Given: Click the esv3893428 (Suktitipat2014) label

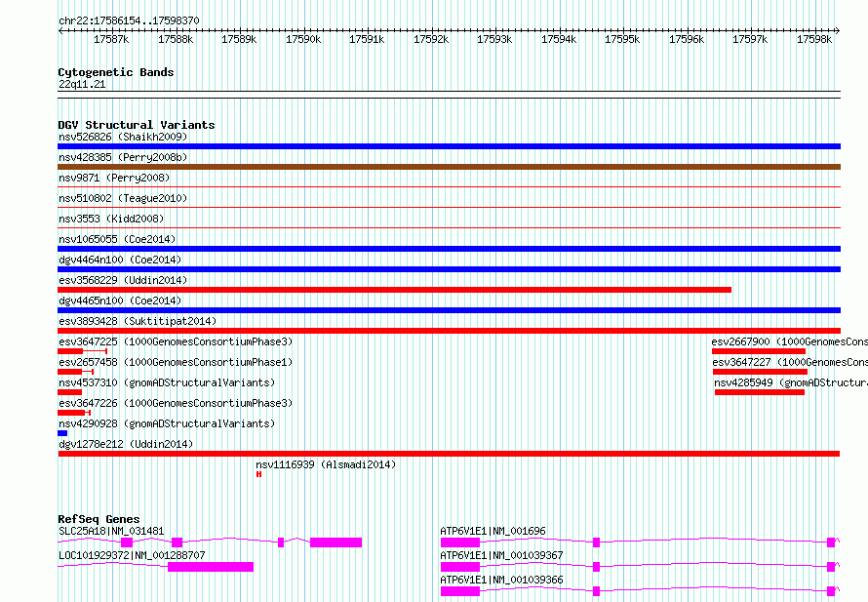Looking at the screenshot, I should click(138, 321).
